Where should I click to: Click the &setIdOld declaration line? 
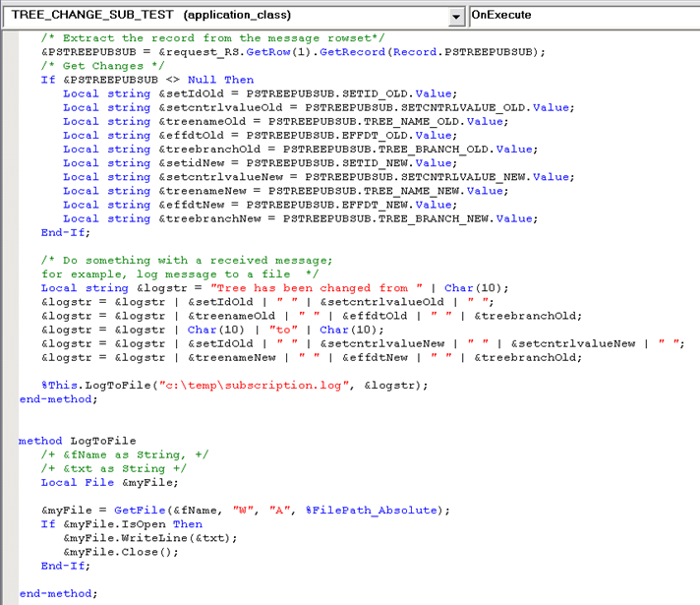[261, 93]
